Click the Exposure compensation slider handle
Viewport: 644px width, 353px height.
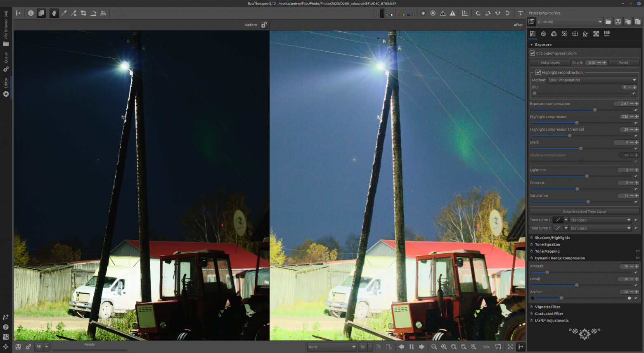point(595,110)
